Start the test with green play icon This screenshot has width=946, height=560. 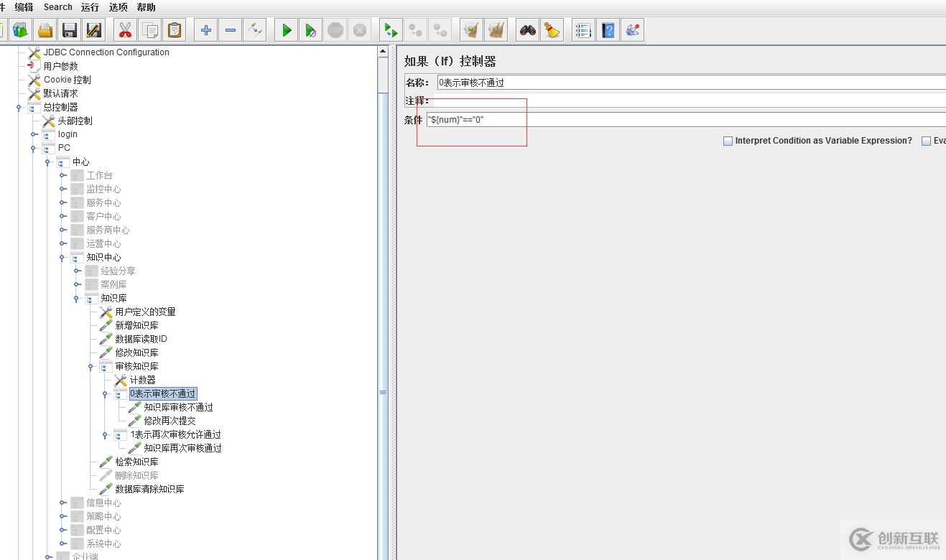(x=287, y=30)
